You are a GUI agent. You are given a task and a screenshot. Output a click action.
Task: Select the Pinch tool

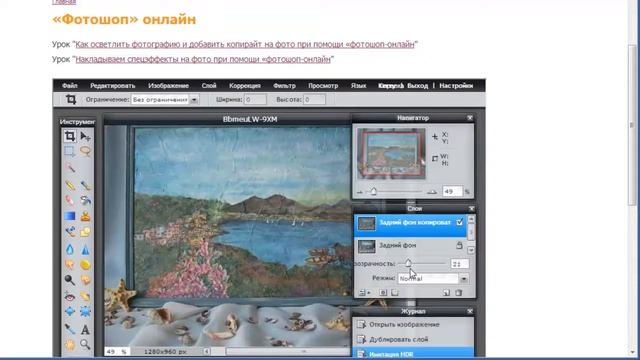click(x=85, y=312)
